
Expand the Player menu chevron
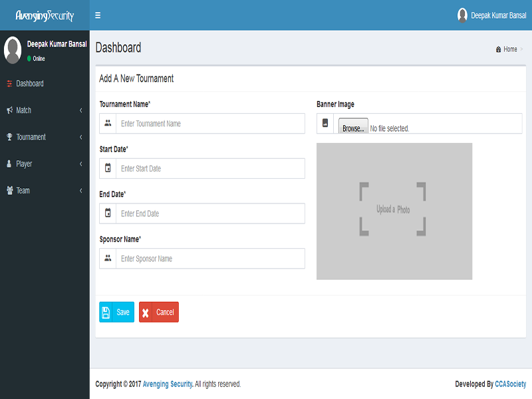(x=80, y=164)
